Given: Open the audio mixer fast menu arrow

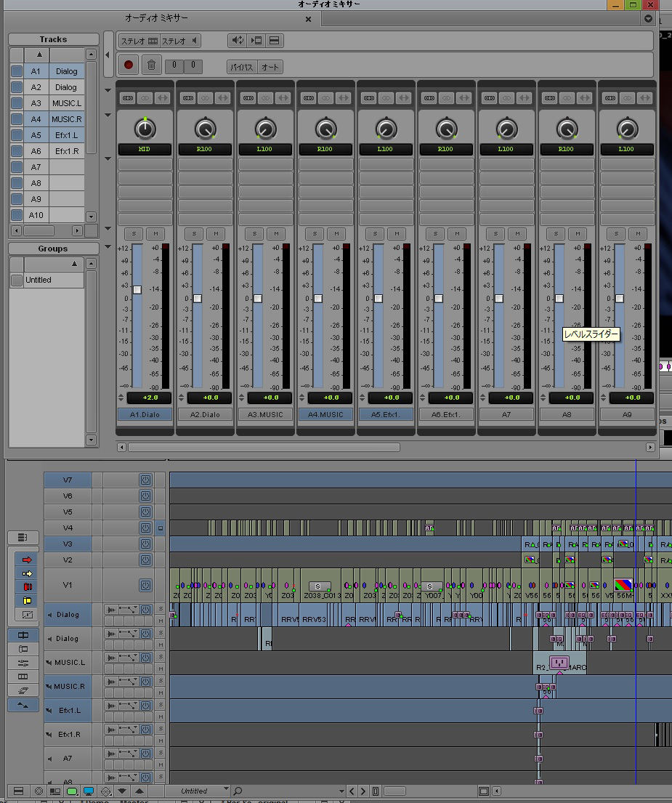Looking at the screenshot, I should (x=648, y=20).
